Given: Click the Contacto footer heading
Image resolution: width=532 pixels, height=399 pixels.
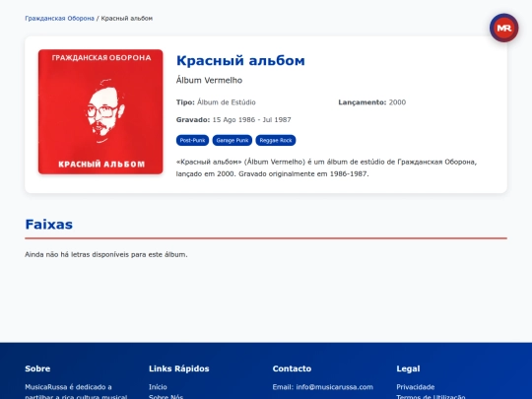Looking at the screenshot, I should pos(292,368).
